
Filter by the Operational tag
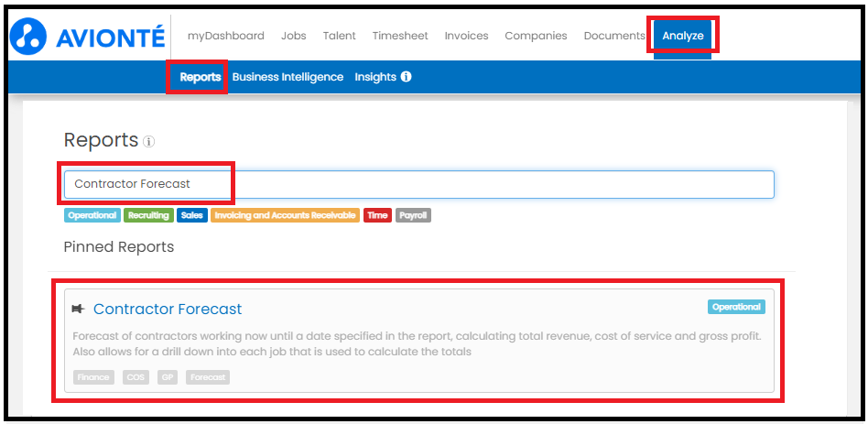coord(92,215)
